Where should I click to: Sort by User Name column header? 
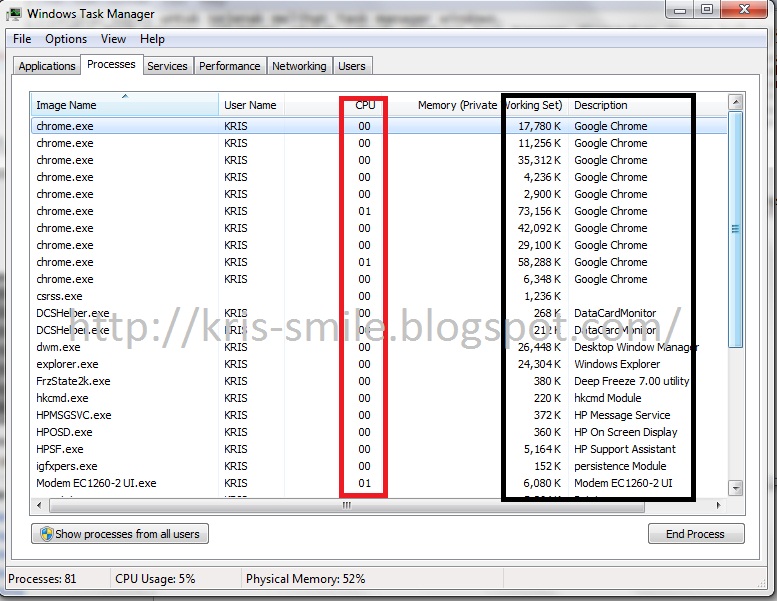pos(251,105)
